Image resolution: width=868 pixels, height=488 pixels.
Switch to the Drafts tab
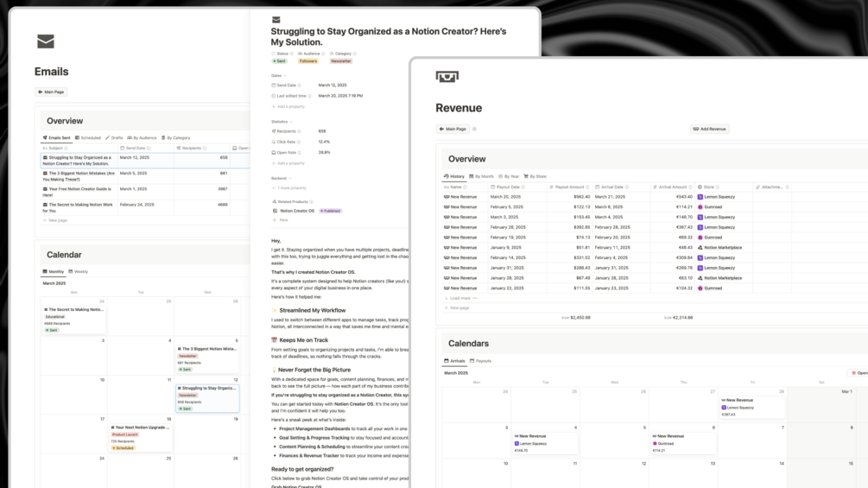pos(114,138)
